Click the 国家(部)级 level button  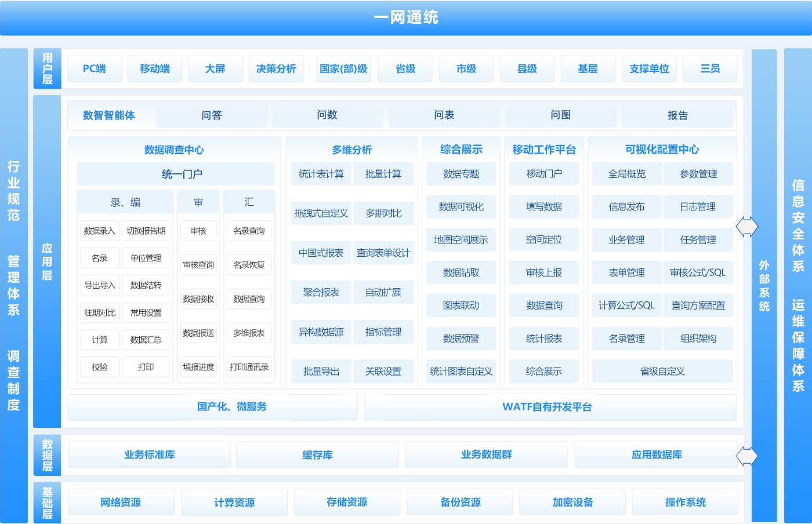(343, 69)
